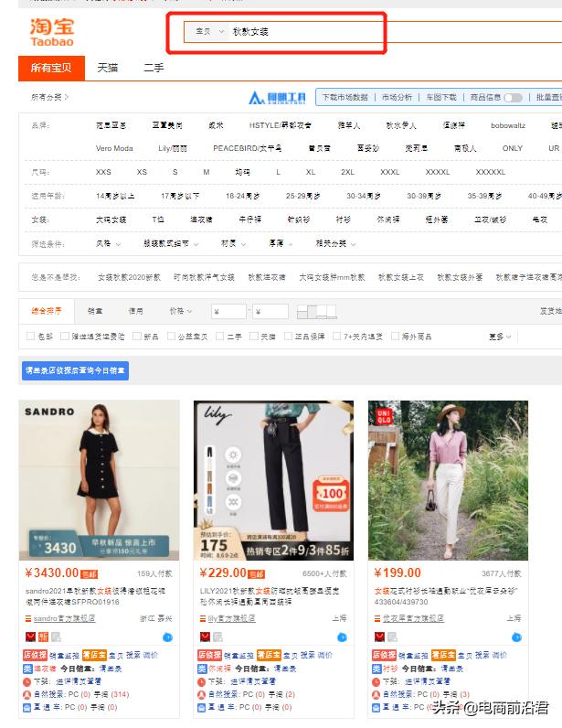Screen dimensions: 562x728
Task: Click the maximum price input field
Action: tap(270, 312)
